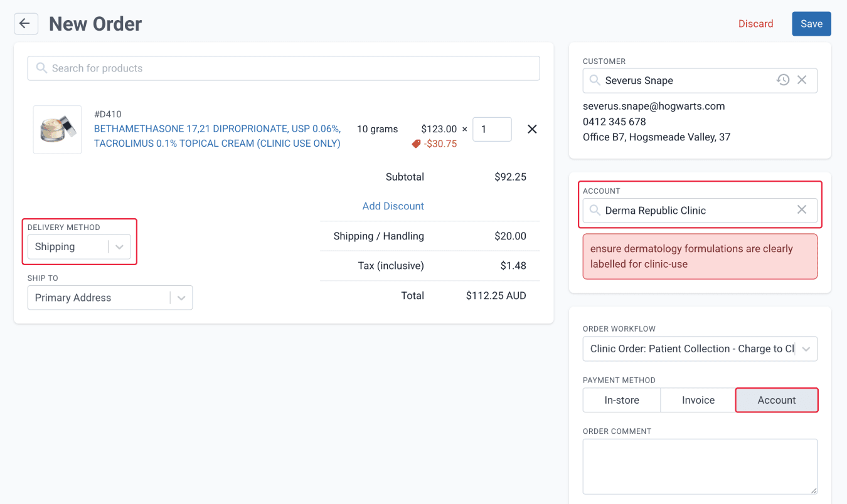This screenshot has width=847, height=504.
Task: Click the email severus.snape@hogwarts.com
Action: (654, 106)
